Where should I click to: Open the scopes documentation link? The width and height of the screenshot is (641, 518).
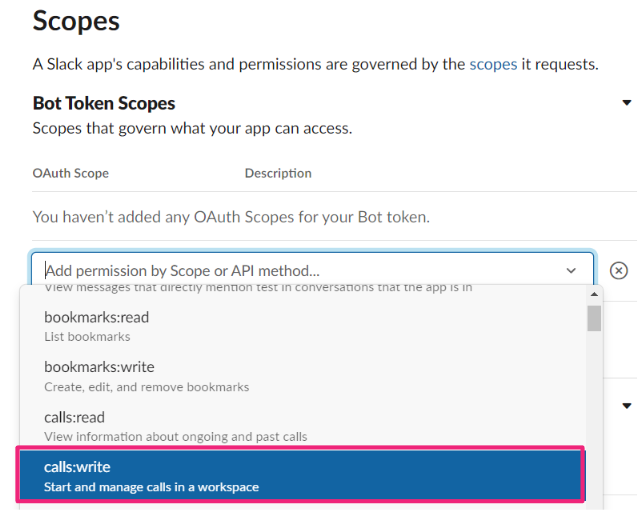coord(493,65)
